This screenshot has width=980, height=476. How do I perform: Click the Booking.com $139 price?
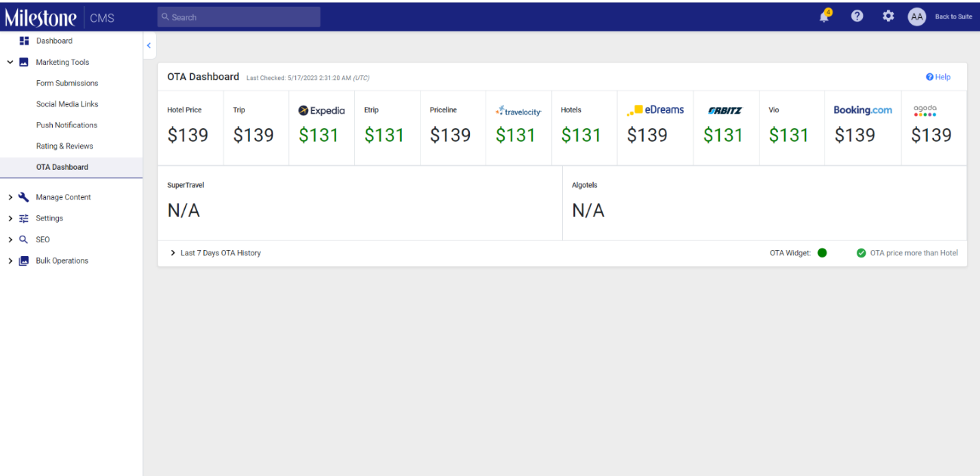pyautogui.click(x=855, y=135)
